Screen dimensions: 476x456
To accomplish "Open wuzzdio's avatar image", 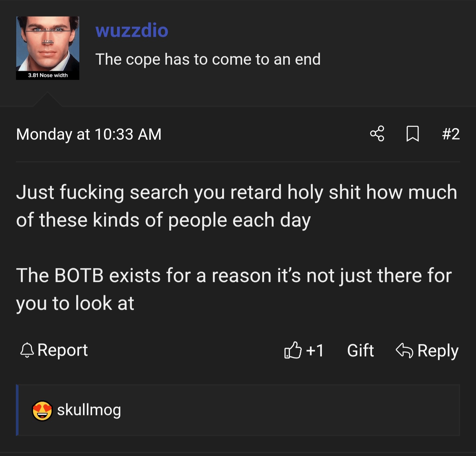I will coord(48,48).
